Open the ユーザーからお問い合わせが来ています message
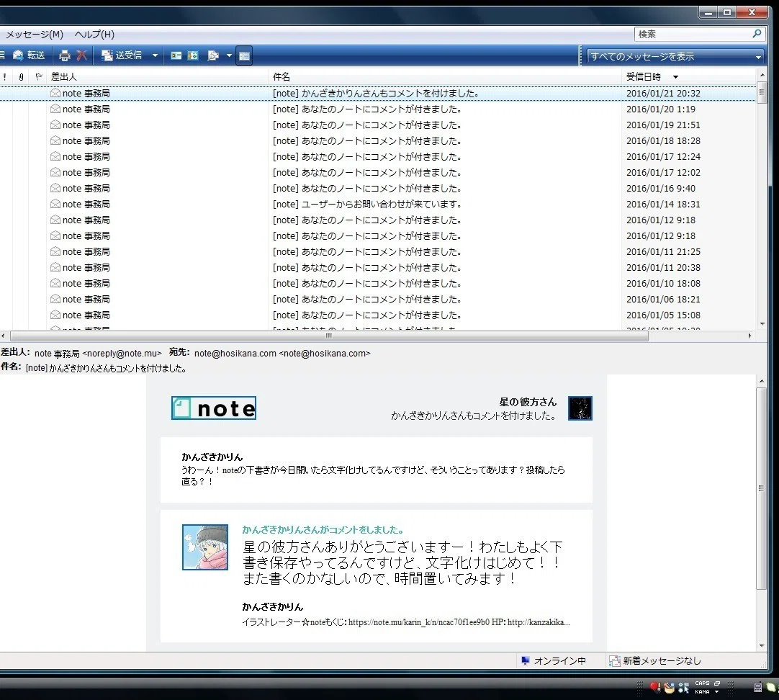The height and width of the screenshot is (700, 779). click(x=377, y=205)
